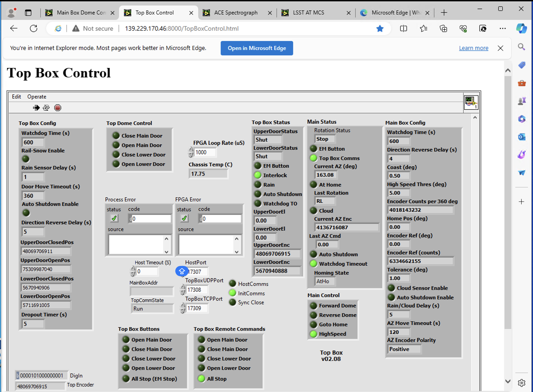Click the ACE Spectrograph tab
This screenshot has height=392, width=533.
pos(236,13)
